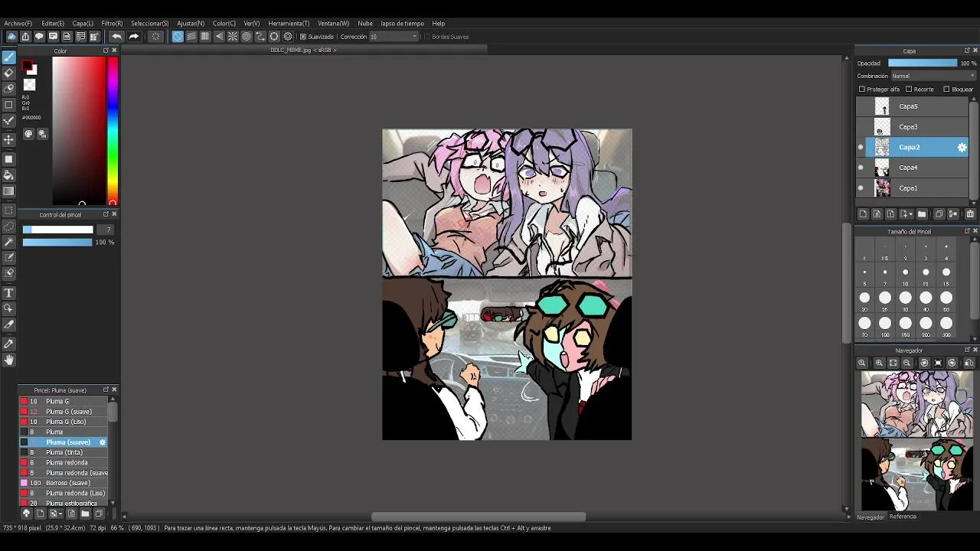Select the Move tool
This screenshot has width=980, height=551.
[x=9, y=139]
